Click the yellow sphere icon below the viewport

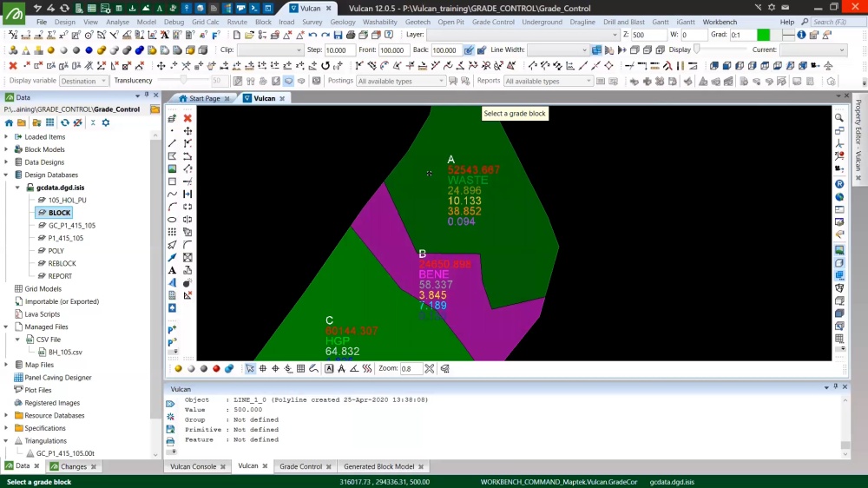[x=178, y=368]
